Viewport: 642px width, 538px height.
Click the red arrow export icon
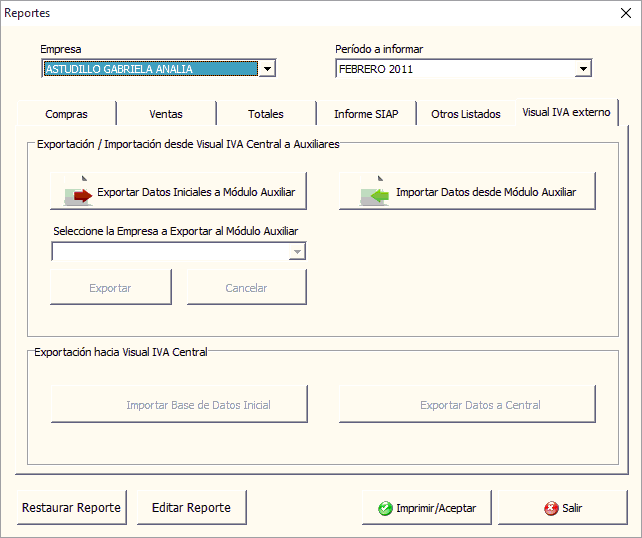tap(78, 193)
